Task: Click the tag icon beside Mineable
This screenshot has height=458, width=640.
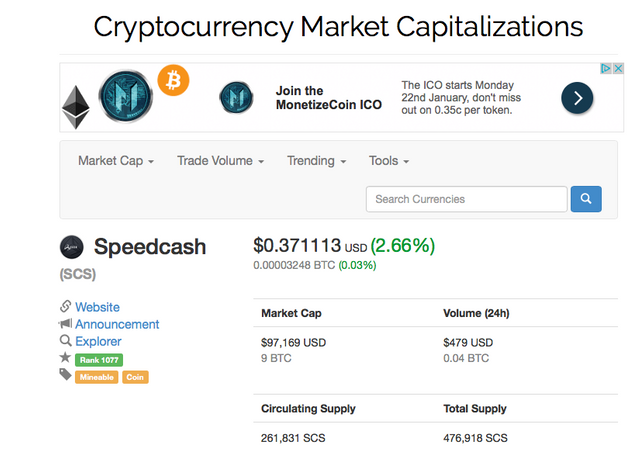Action: (65, 375)
